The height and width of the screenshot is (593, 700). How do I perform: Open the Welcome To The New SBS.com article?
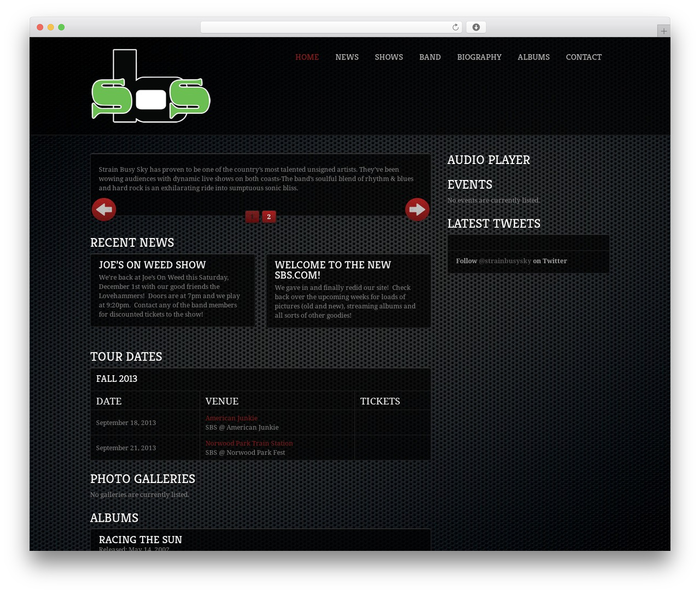point(332,270)
